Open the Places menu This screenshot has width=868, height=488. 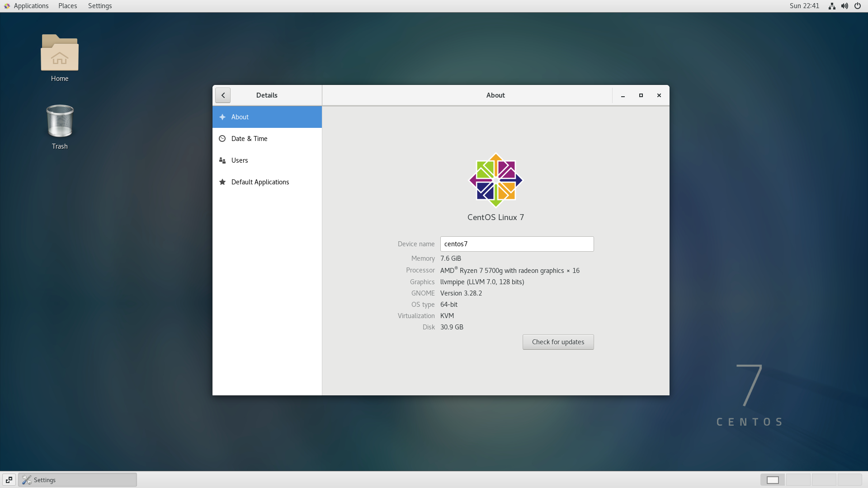[x=67, y=6]
